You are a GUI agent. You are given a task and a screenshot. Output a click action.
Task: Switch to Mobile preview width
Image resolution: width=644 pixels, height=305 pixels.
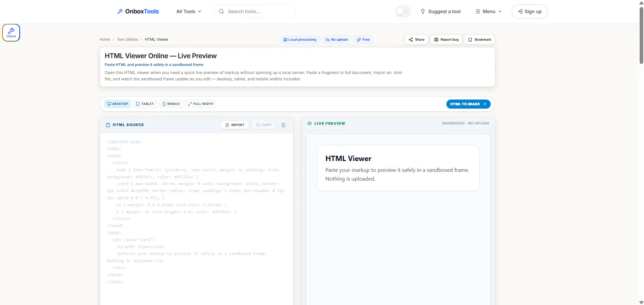point(171,104)
